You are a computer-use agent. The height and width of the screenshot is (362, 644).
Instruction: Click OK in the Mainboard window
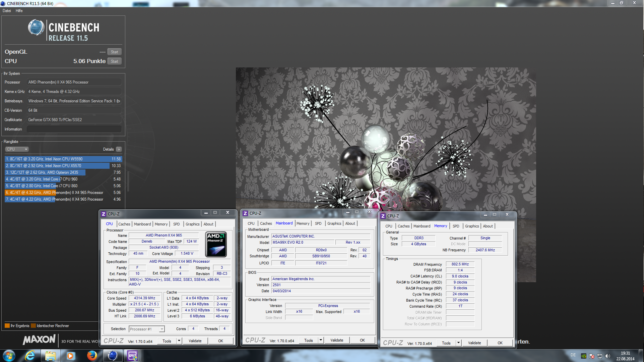pyautogui.click(x=362, y=340)
